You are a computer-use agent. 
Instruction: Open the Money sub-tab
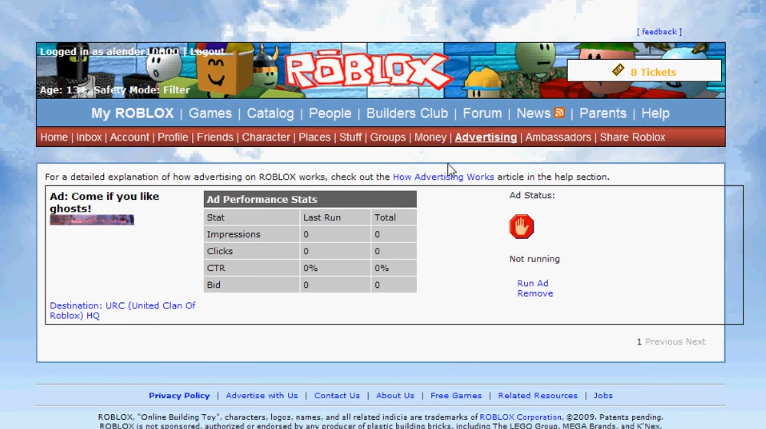coord(430,137)
